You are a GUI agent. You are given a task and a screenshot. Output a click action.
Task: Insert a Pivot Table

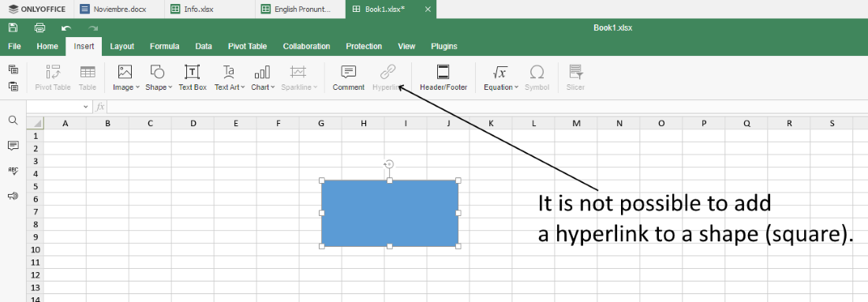(x=53, y=77)
